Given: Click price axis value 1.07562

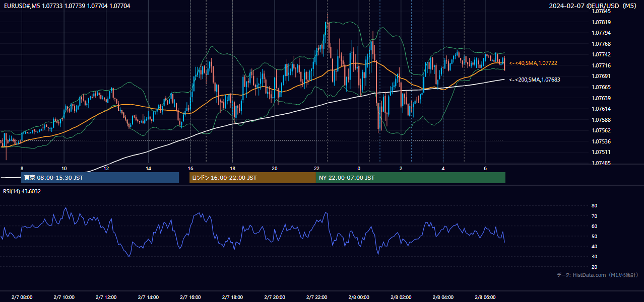Looking at the screenshot, I should [x=601, y=130].
